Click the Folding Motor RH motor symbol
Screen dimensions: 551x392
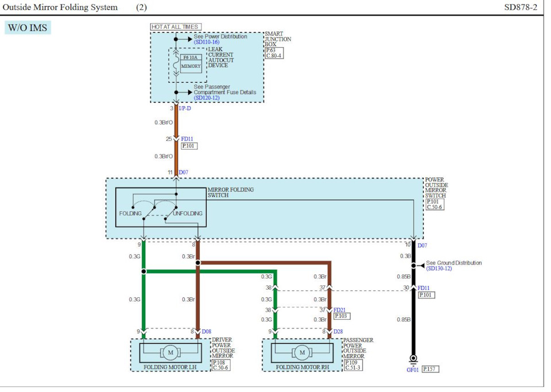click(x=302, y=351)
